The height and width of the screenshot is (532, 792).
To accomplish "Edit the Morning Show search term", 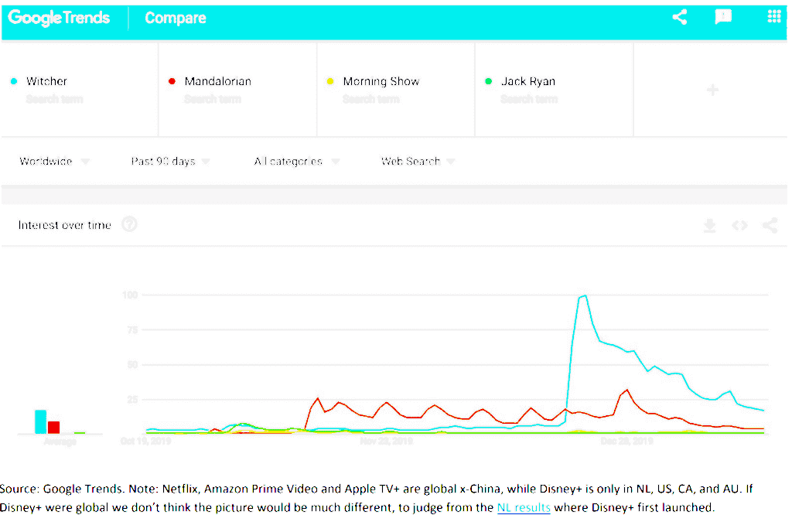I will pos(381,81).
